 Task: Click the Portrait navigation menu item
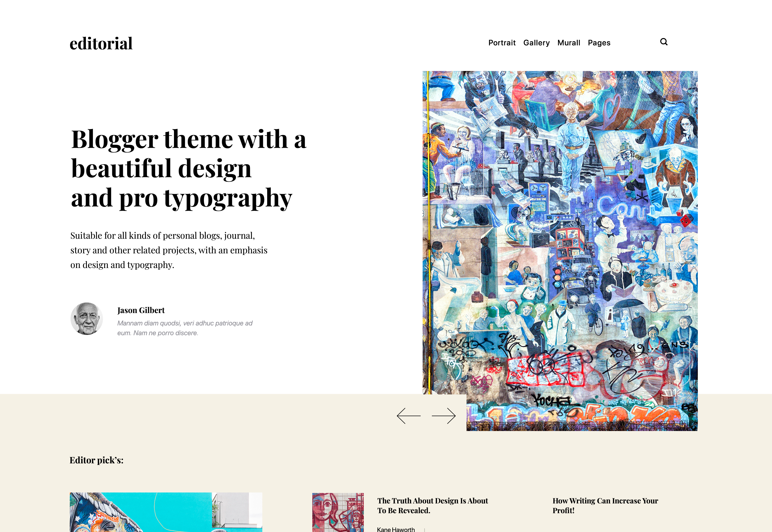[502, 42]
